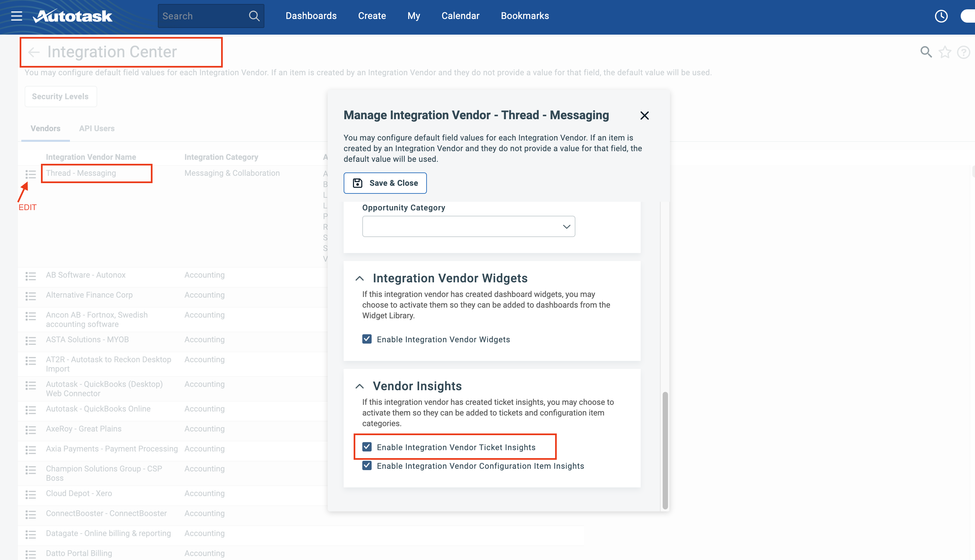Switch to the API Users tab
Screen dimensions: 975x560
click(x=97, y=129)
